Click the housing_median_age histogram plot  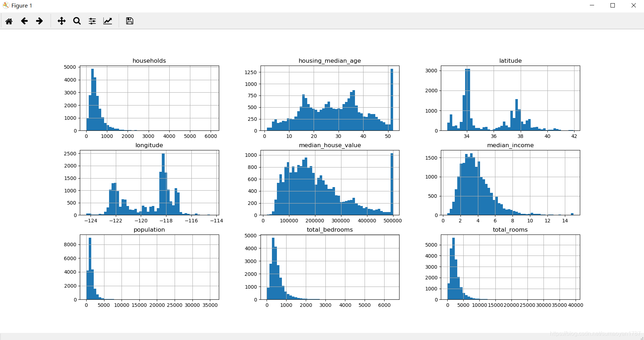(330, 98)
